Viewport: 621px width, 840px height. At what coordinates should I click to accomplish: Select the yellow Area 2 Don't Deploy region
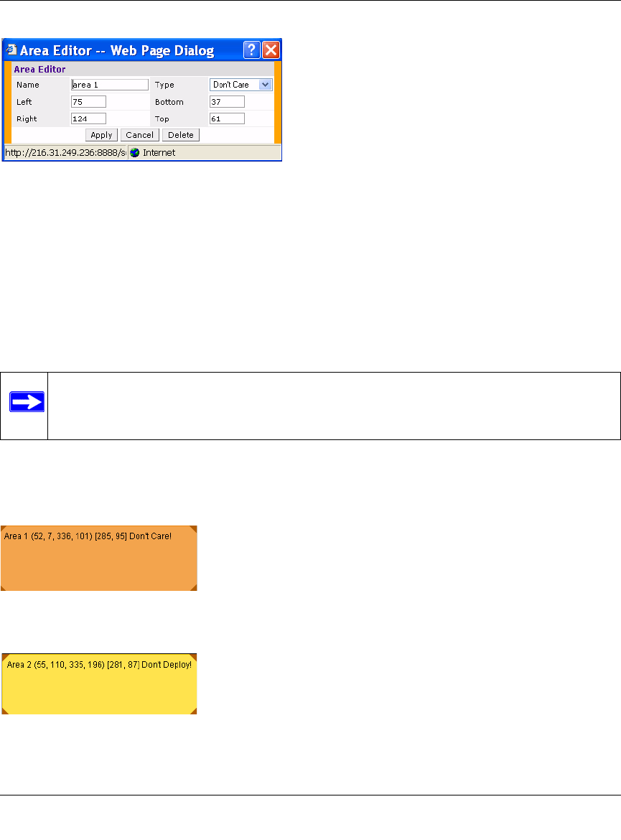tap(99, 683)
